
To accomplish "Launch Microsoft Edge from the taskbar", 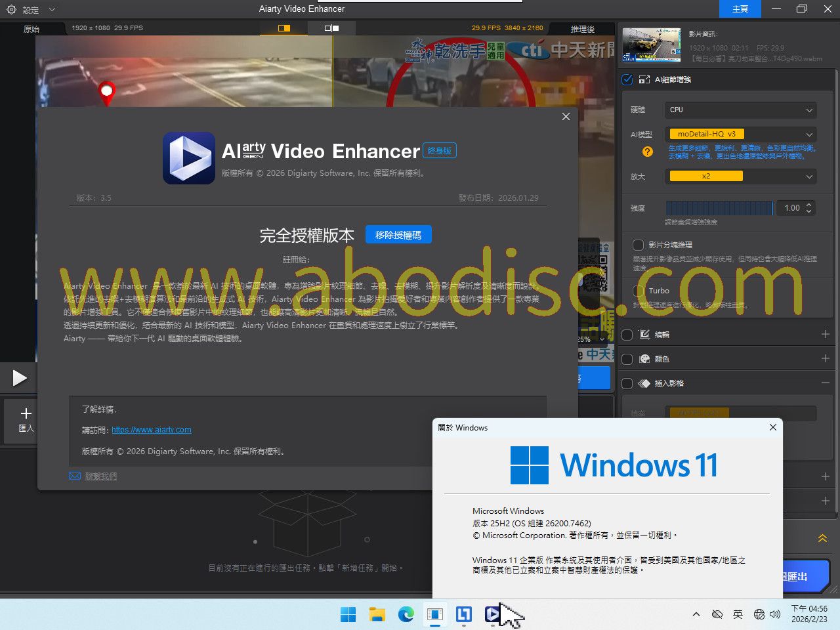I will pyautogui.click(x=406, y=614).
